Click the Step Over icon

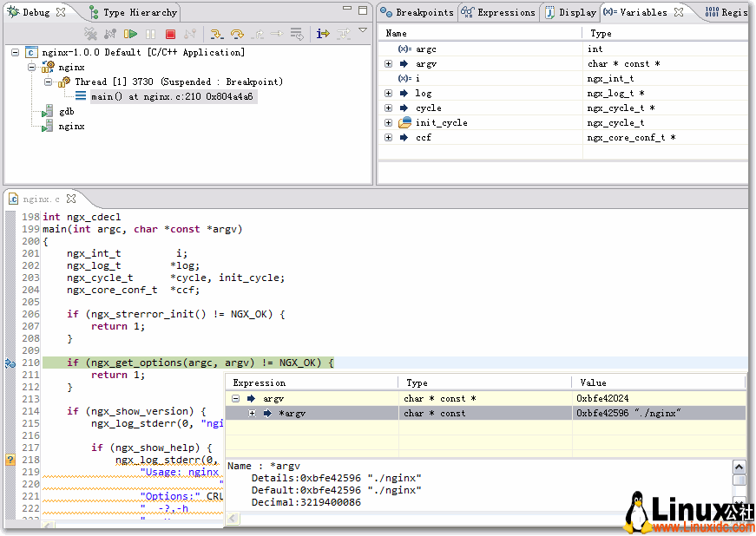237,34
